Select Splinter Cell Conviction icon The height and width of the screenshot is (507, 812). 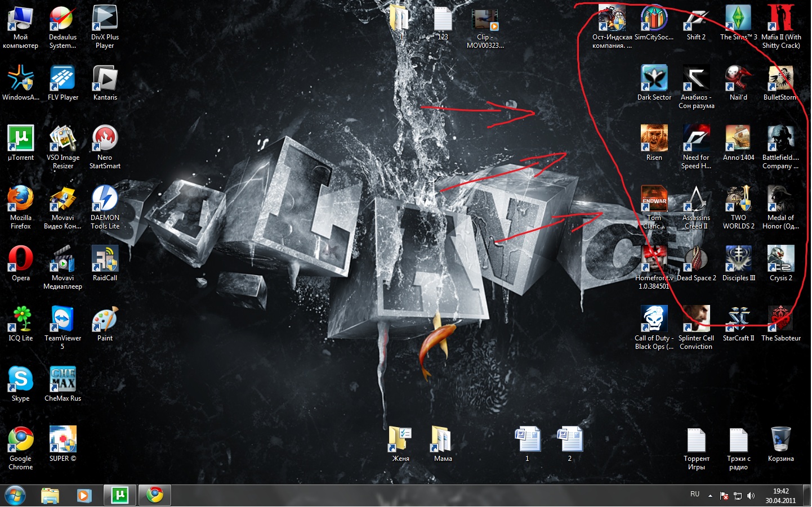coord(696,328)
